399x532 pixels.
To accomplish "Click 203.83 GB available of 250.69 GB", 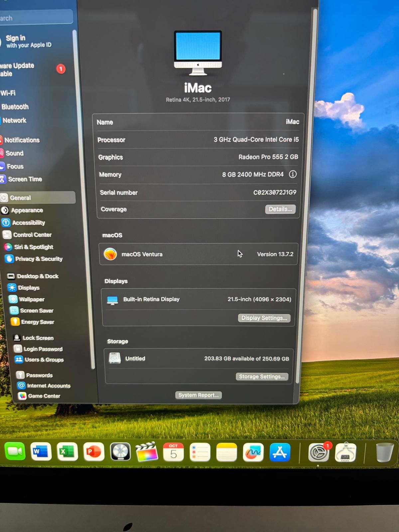I will click(247, 358).
